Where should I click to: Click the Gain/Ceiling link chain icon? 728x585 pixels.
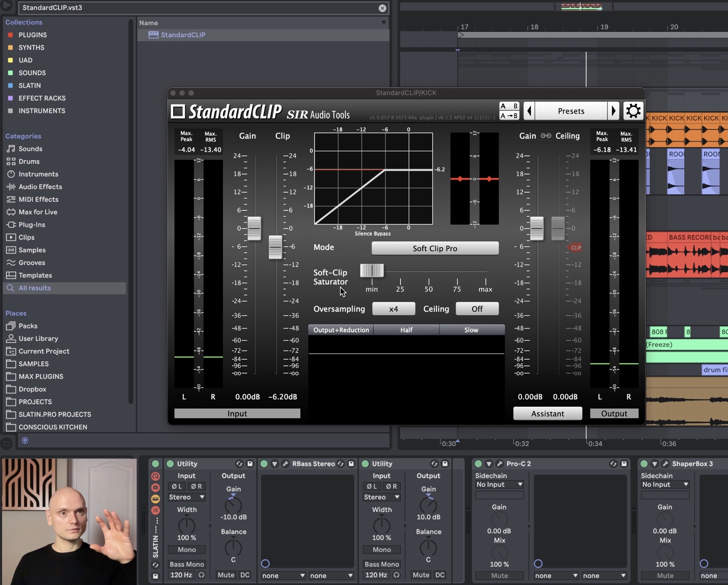coord(546,136)
